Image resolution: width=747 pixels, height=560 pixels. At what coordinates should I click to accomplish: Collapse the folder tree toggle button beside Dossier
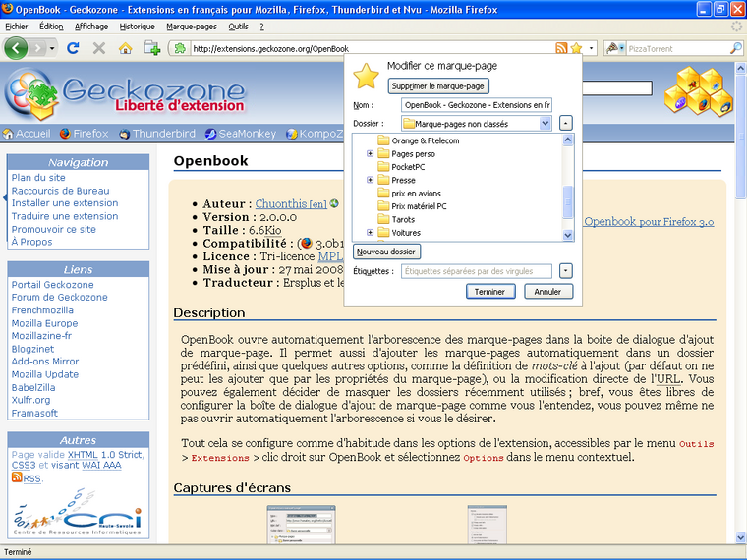coord(565,124)
